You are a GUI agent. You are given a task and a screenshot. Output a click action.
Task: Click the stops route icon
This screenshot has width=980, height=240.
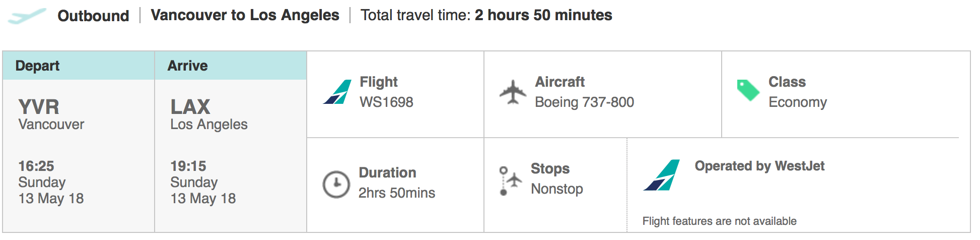pyautogui.click(x=510, y=181)
